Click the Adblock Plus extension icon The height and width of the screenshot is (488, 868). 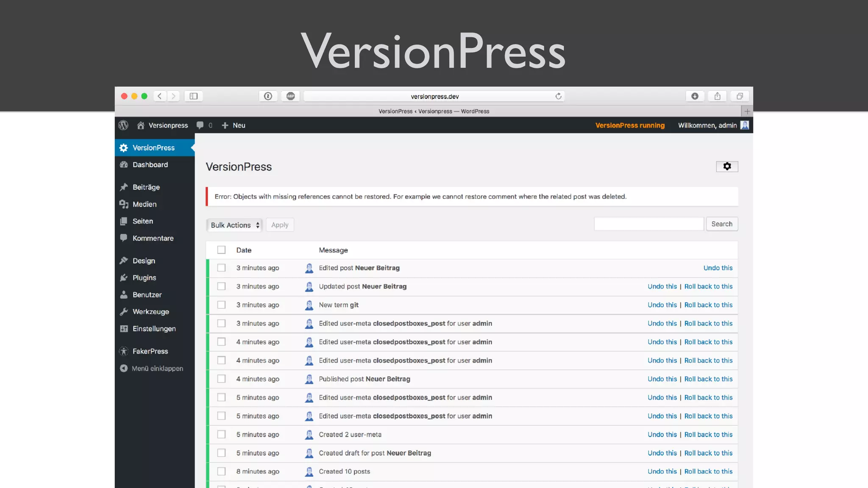(x=290, y=96)
